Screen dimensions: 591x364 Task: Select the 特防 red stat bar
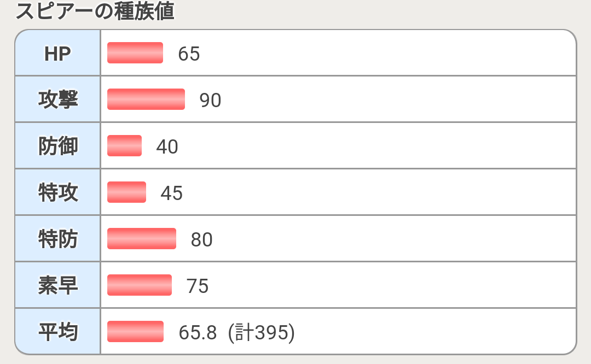coord(142,239)
